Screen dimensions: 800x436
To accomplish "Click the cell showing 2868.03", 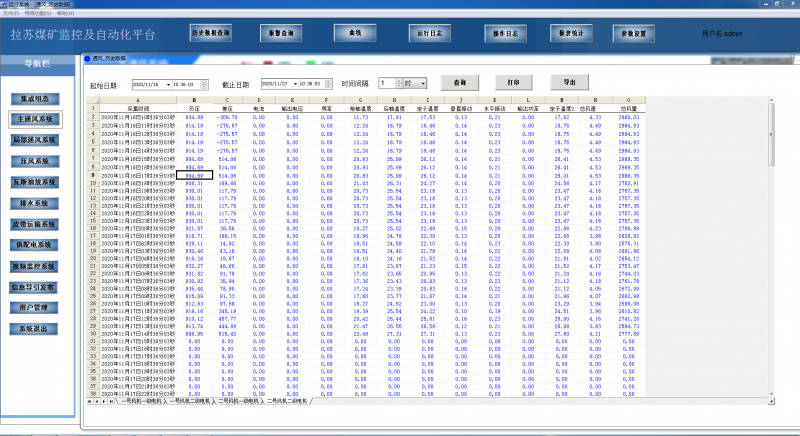I will tap(629, 117).
